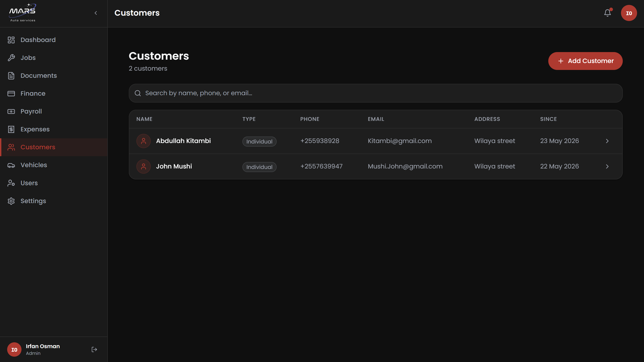Click Individual badge for John Mushi
This screenshot has height=362, width=644.
click(x=259, y=167)
